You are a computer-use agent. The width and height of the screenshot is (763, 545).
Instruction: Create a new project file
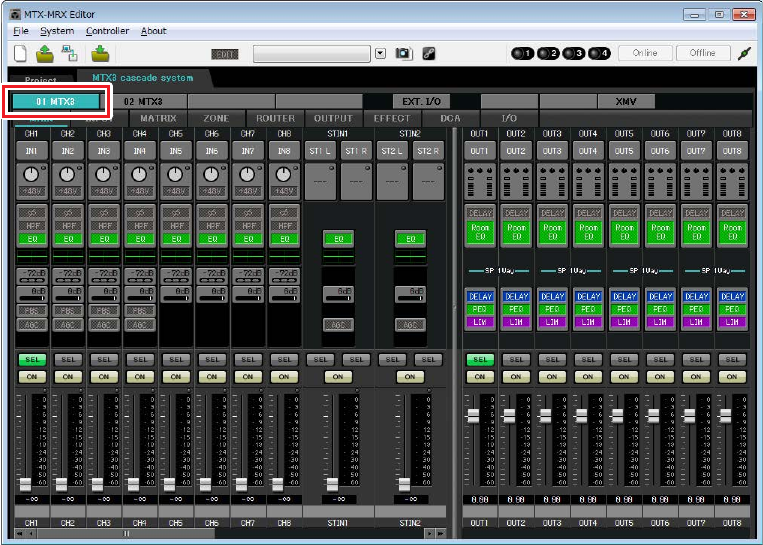click(x=20, y=53)
